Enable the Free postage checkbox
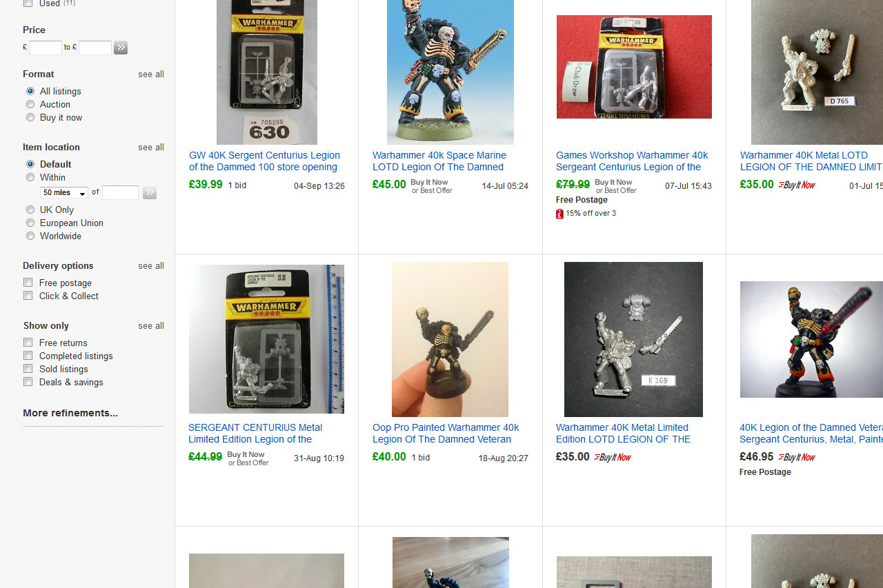883x588 pixels. [x=28, y=283]
